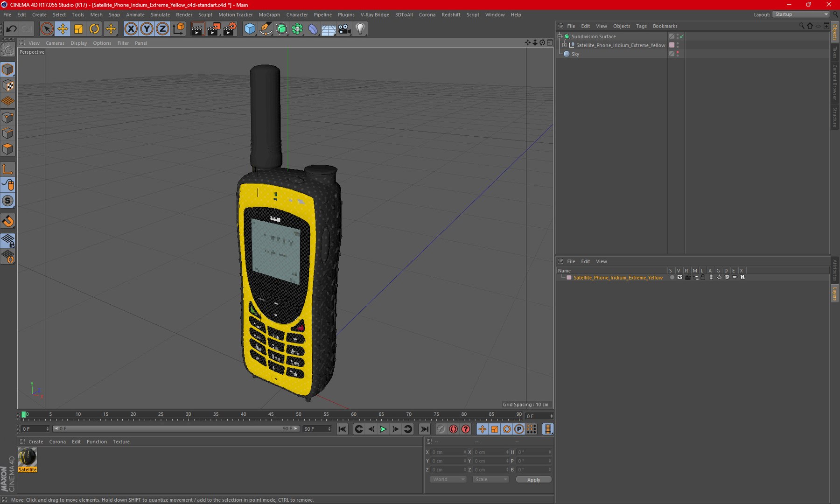Toggle record active objects button
The width and height of the screenshot is (840, 504).
(x=441, y=429)
